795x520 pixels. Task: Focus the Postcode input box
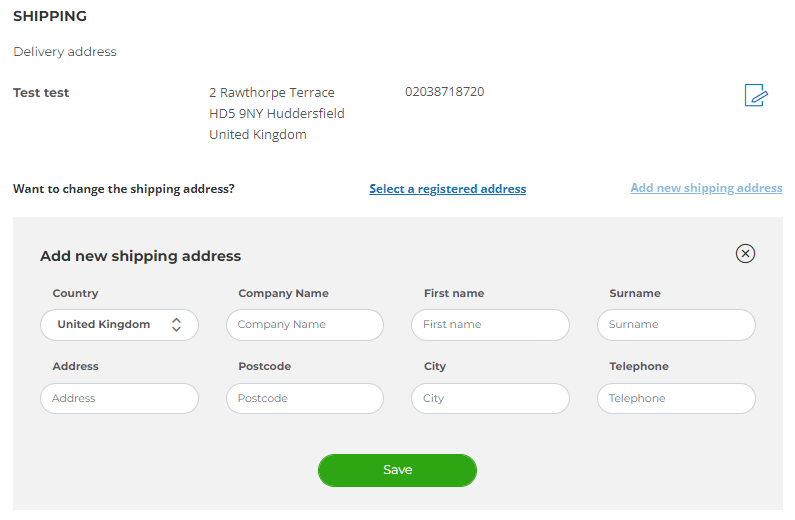click(305, 398)
